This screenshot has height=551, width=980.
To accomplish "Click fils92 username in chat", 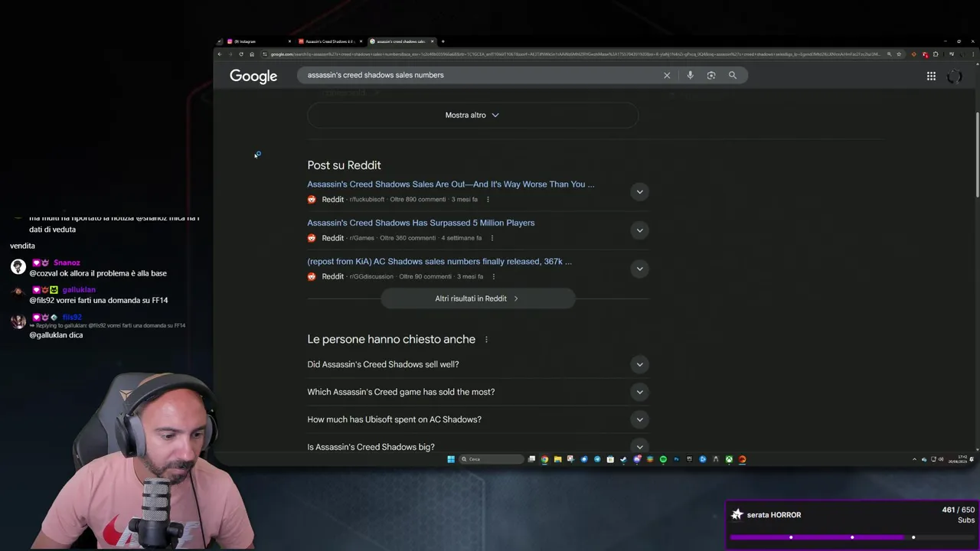I will pyautogui.click(x=72, y=317).
